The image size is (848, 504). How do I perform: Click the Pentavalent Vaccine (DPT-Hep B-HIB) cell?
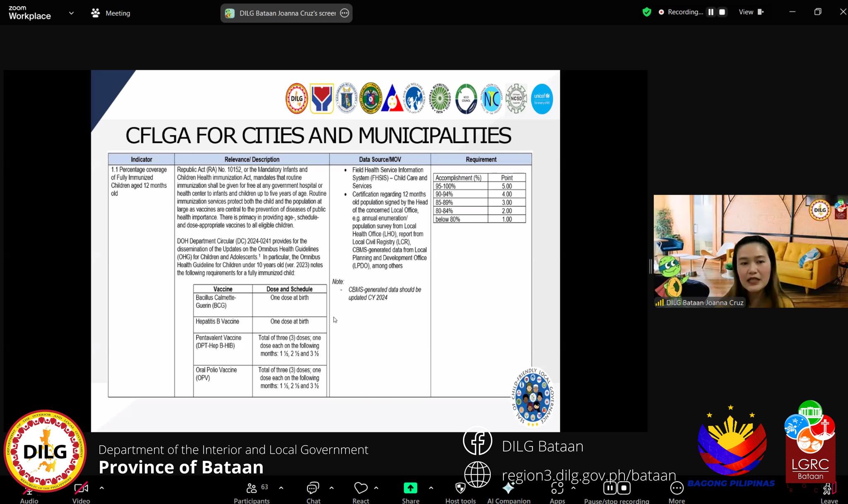point(223,349)
